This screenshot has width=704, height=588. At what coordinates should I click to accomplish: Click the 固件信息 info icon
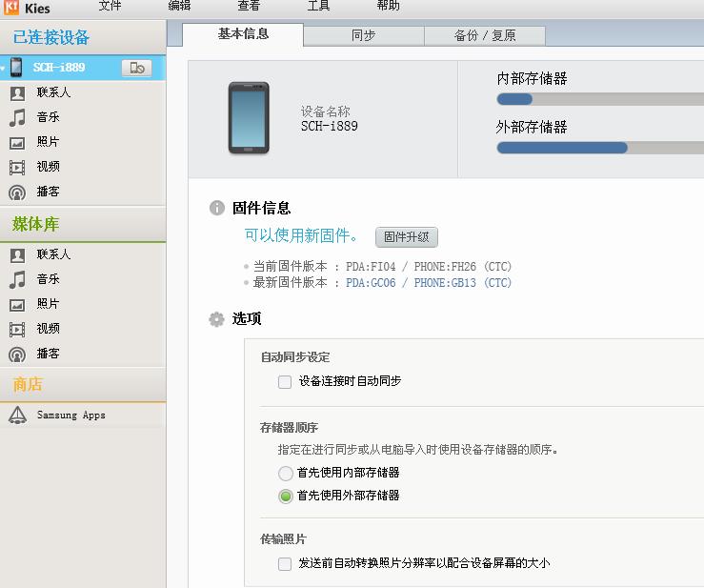coord(217,208)
